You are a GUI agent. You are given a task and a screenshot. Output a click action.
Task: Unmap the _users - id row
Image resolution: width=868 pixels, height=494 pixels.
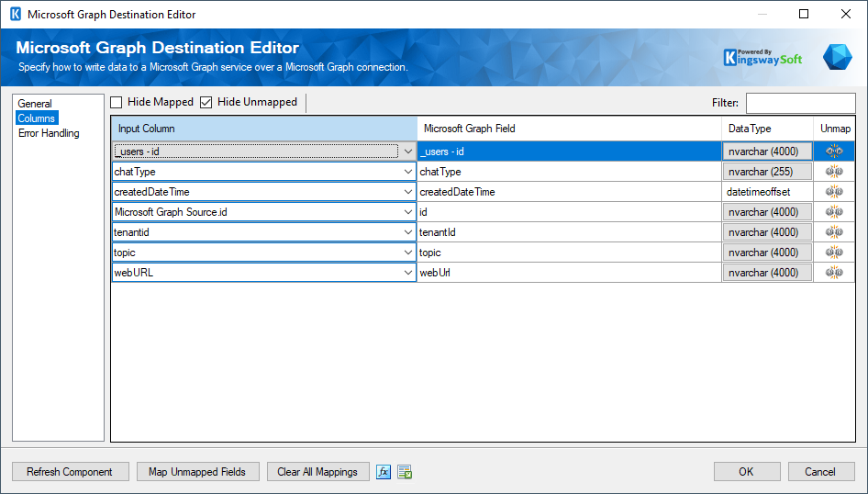point(834,152)
